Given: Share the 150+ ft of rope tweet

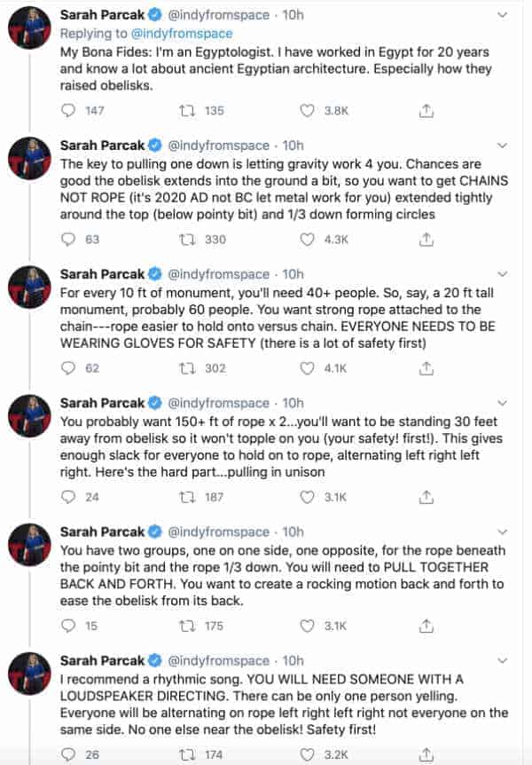Looking at the screenshot, I should coord(426,497).
